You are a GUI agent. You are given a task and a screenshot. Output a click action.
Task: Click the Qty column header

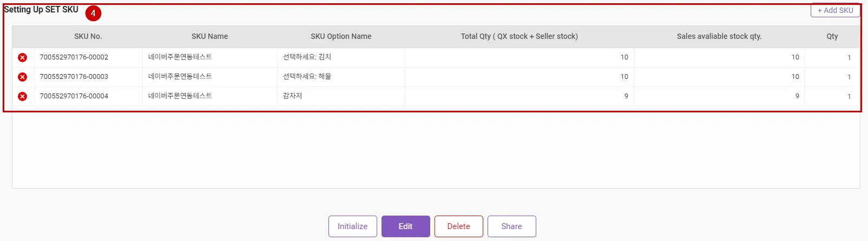(x=832, y=36)
